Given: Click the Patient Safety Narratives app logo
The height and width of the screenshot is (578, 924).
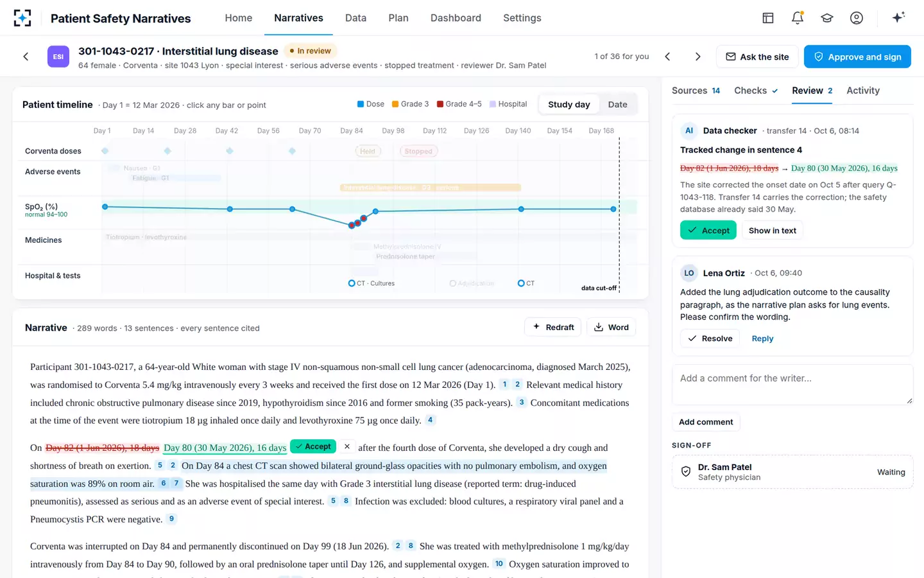Looking at the screenshot, I should (22, 18).
